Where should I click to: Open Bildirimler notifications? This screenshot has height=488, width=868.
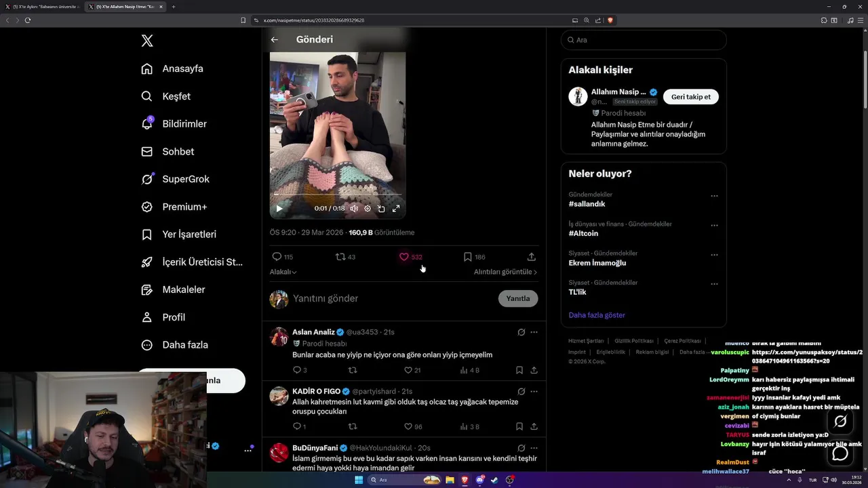pos(174,124)
